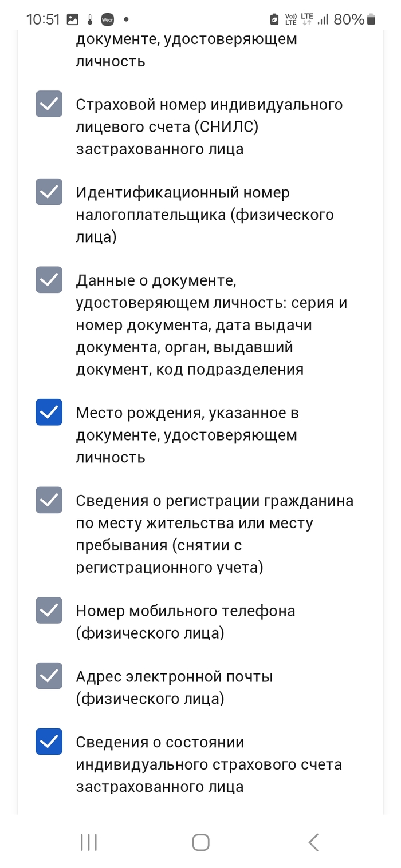Tap the battery icon in status bar

pos(371,19)
